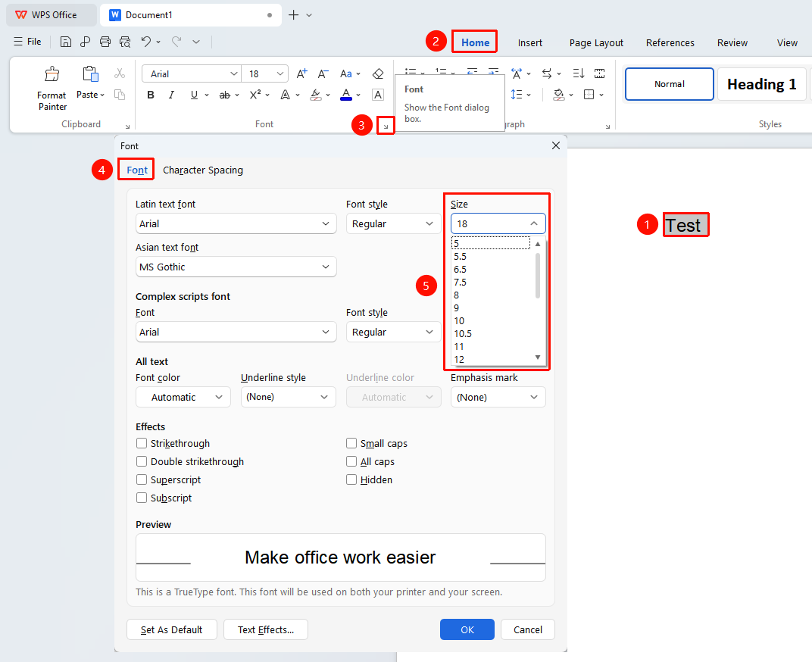Open the Font color dropdown set to Automatic
The height and width of the screenshot is (662, 812).
tap(183, 398)
